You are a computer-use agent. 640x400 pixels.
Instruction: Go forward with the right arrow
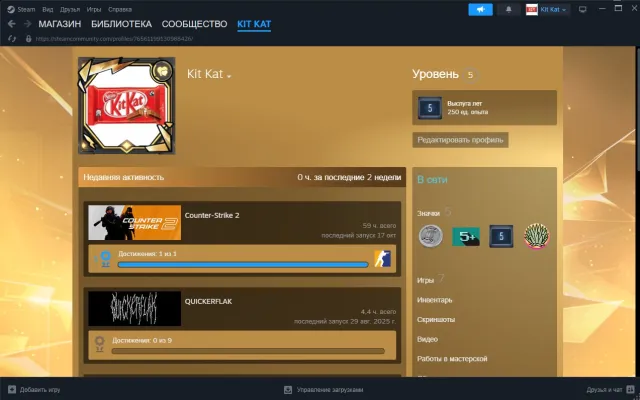(x=27, y=24)
